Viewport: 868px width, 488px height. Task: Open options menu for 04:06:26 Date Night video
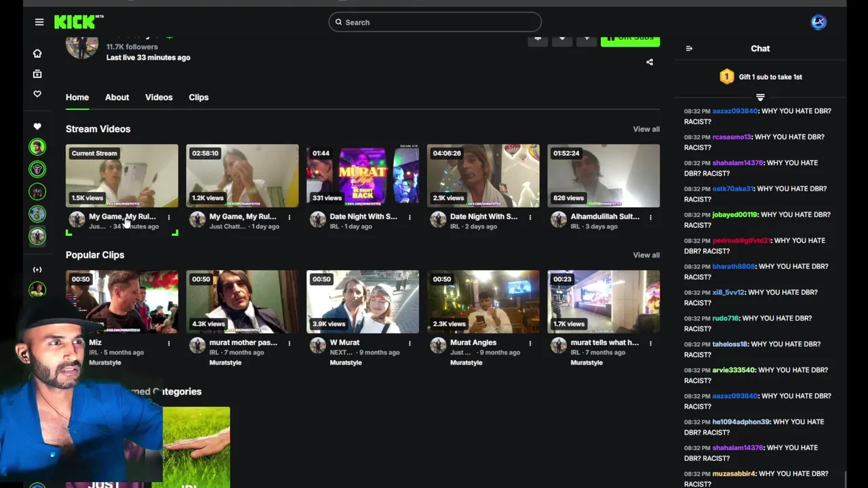tap(530, 218)
